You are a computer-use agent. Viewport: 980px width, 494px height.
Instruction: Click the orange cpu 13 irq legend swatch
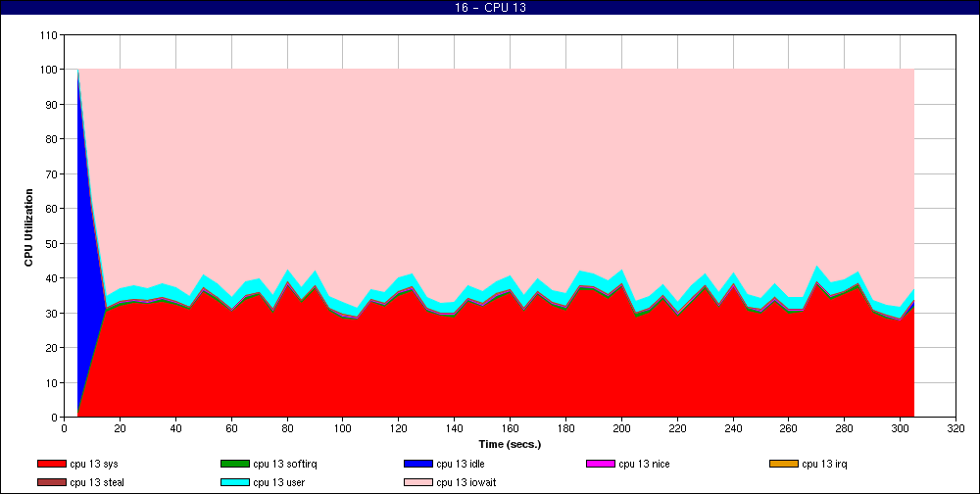coord(784,464)
